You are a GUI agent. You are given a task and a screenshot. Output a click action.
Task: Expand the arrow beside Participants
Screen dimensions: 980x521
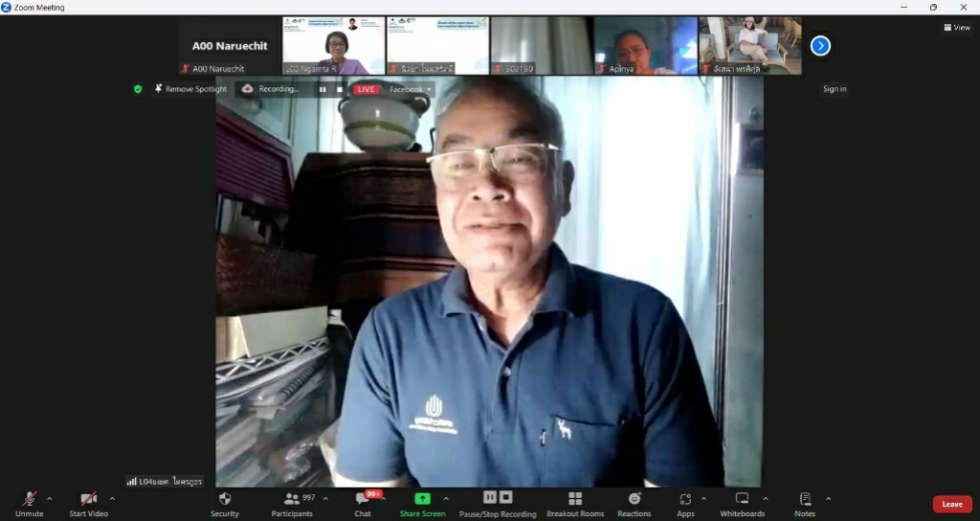[325, 498]
